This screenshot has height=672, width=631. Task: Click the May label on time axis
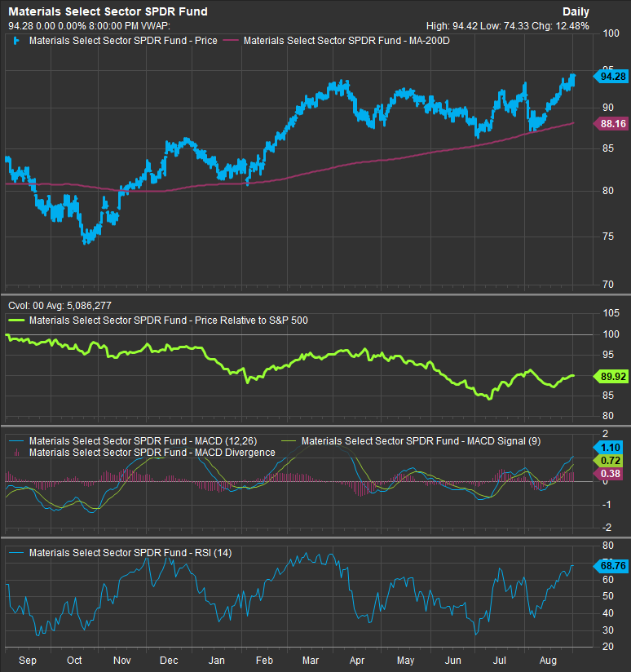click(x=405, y=661)
